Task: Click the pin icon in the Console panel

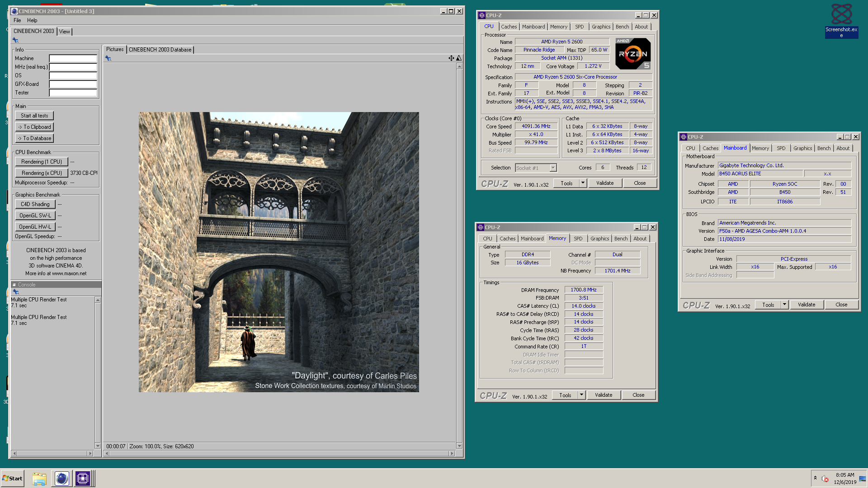Action: 16,292
